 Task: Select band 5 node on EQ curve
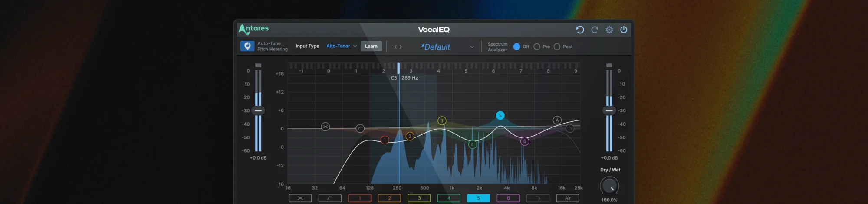500,115
